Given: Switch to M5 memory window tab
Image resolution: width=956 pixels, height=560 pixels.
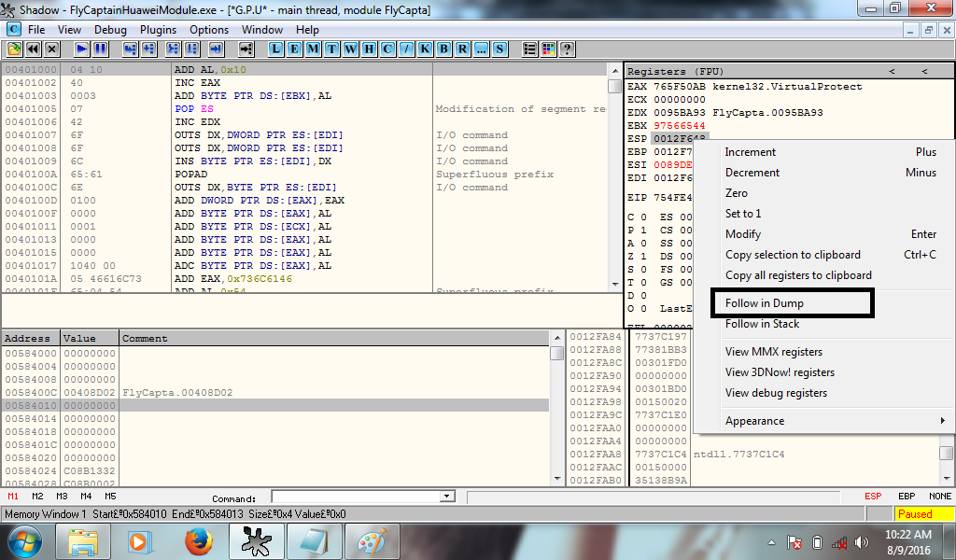Looking at the screenshot, I should coord(110,497).
